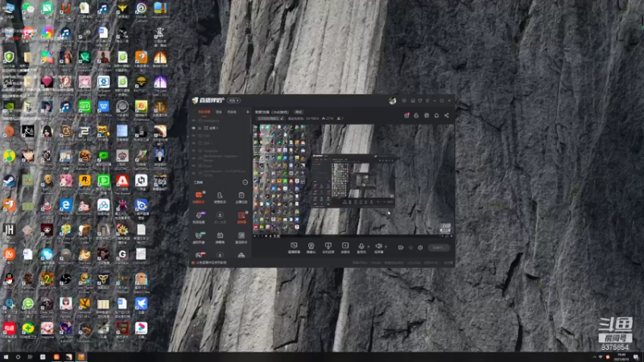Click the microphone icon in bottom toolbar
Screen dimensions: 644x362
tap(361, 247)
